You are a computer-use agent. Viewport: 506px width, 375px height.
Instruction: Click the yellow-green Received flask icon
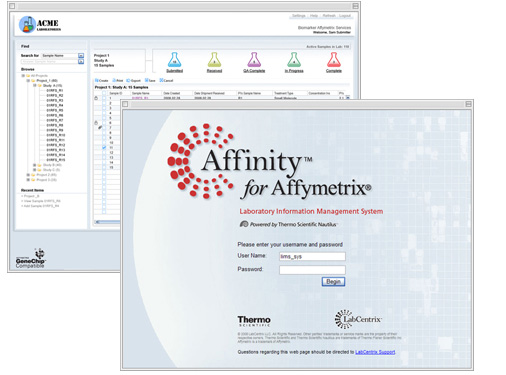tap(214, 60)
